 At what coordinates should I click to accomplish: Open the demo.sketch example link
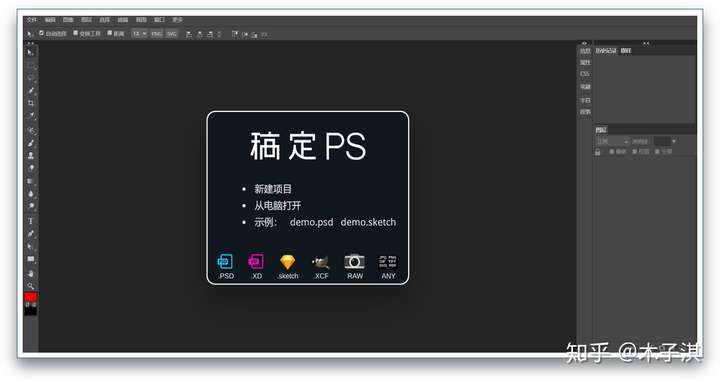pos(368,222)
